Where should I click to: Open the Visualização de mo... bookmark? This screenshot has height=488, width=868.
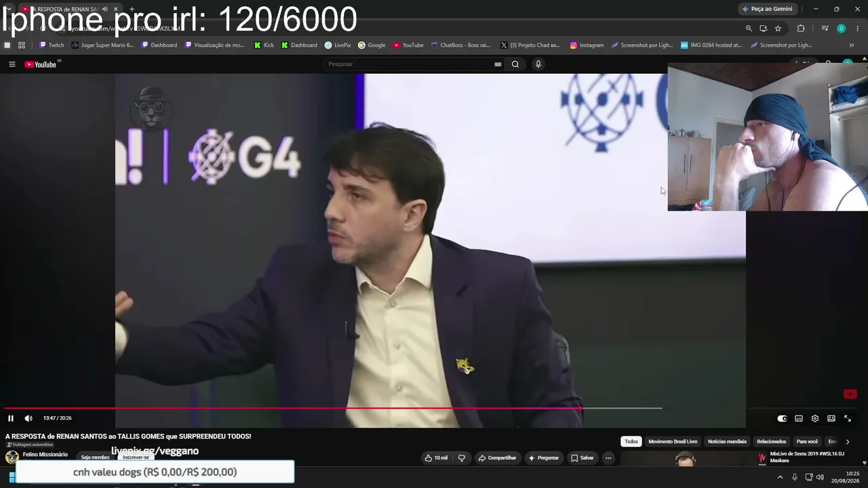[215, 45]
